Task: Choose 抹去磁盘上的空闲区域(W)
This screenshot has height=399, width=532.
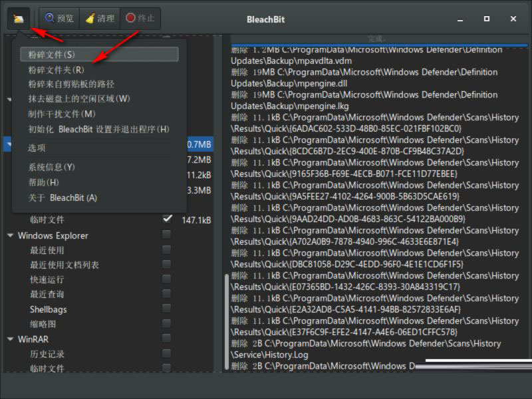Action: (99, 98)
